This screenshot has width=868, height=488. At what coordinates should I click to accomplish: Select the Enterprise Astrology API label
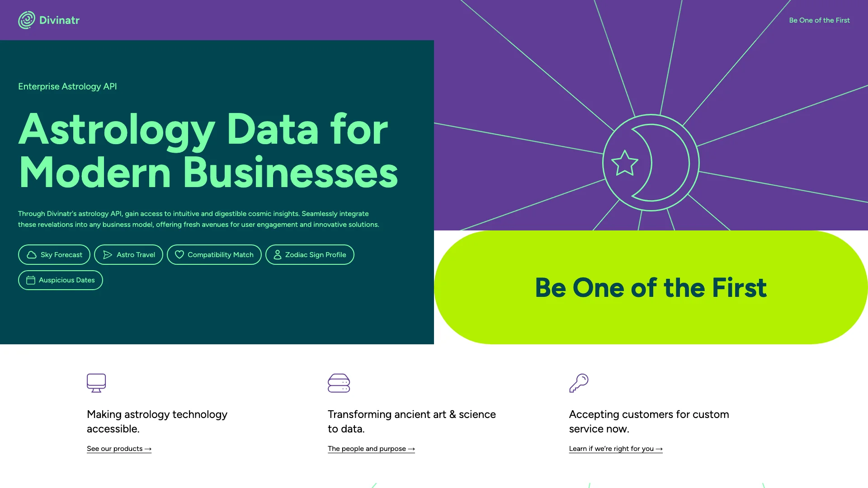67,86
